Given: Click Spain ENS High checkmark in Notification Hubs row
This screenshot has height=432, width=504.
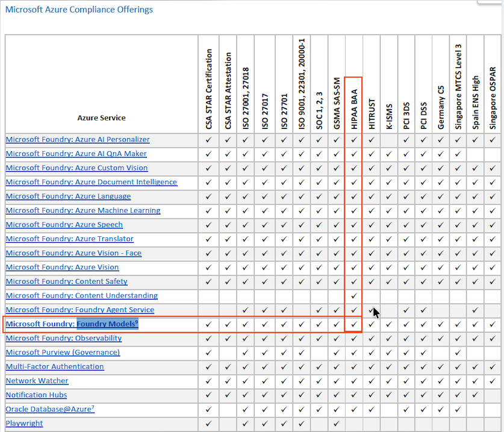Looking at the screenshot, I should coord(475,395).
